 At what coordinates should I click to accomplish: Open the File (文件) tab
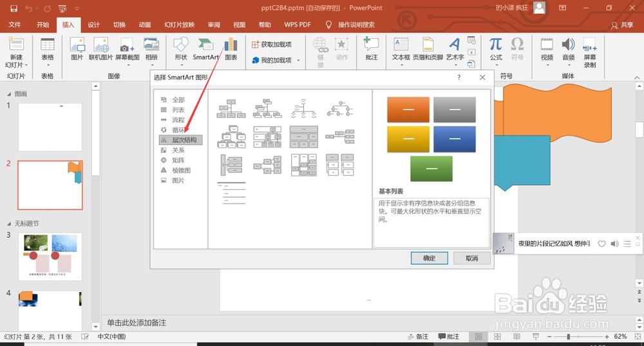point(15,24)
